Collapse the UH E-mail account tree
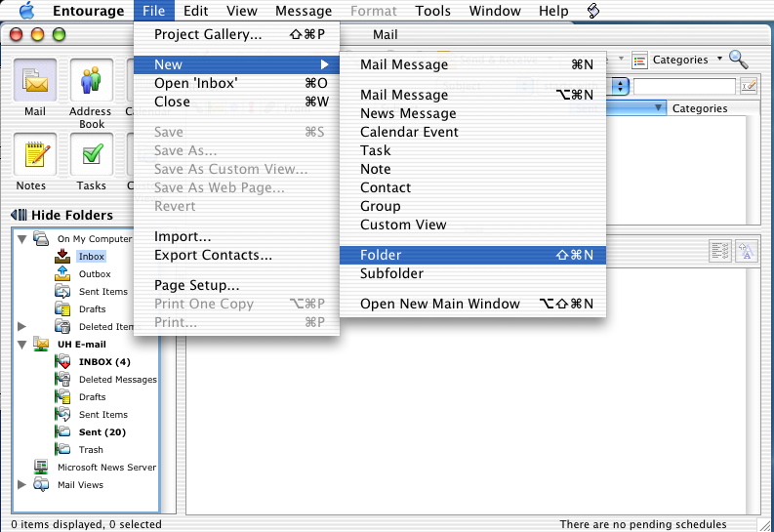 [x=21, y=345]
